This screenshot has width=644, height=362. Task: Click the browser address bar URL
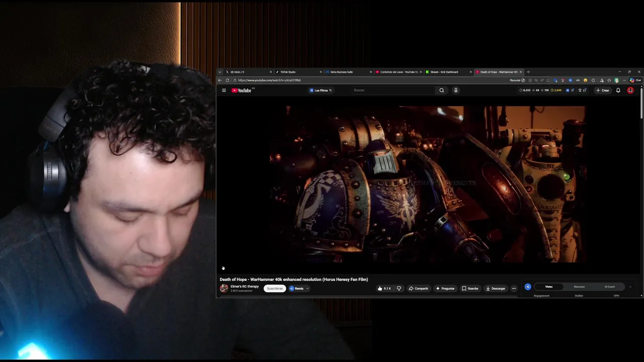pos(270,80)
